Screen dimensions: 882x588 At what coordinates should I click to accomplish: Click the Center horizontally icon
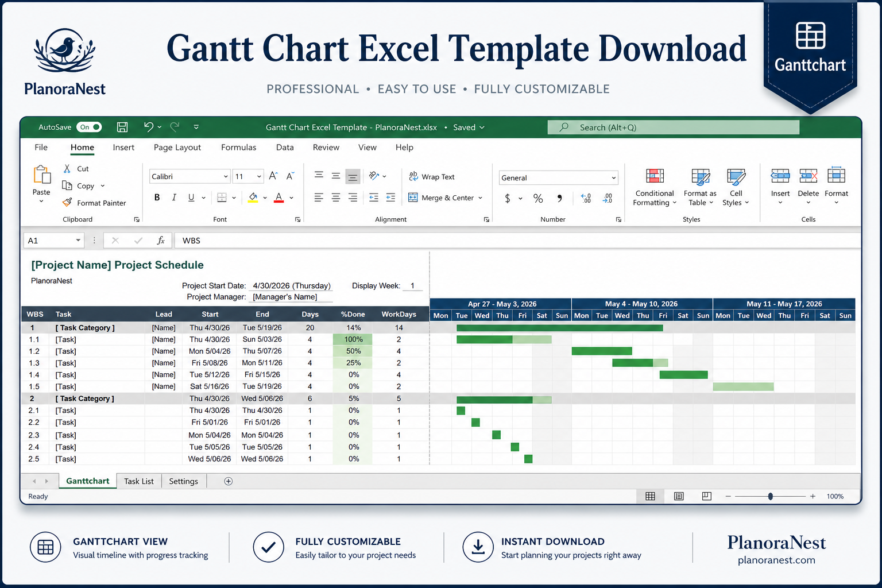pos(336,198)
